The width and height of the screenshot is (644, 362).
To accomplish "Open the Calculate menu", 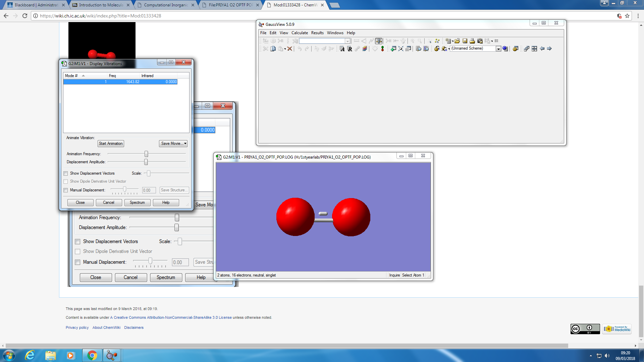I will [299, 33].
